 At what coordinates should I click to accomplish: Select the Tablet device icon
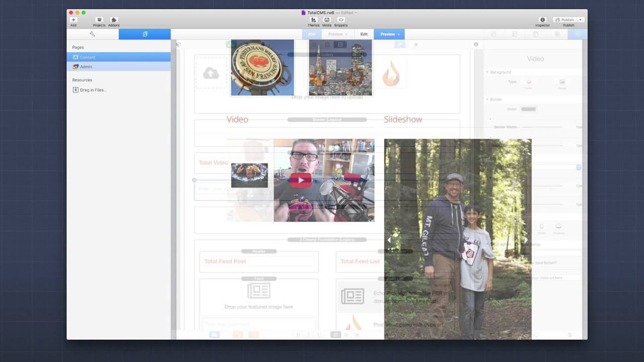pos(541,227)
